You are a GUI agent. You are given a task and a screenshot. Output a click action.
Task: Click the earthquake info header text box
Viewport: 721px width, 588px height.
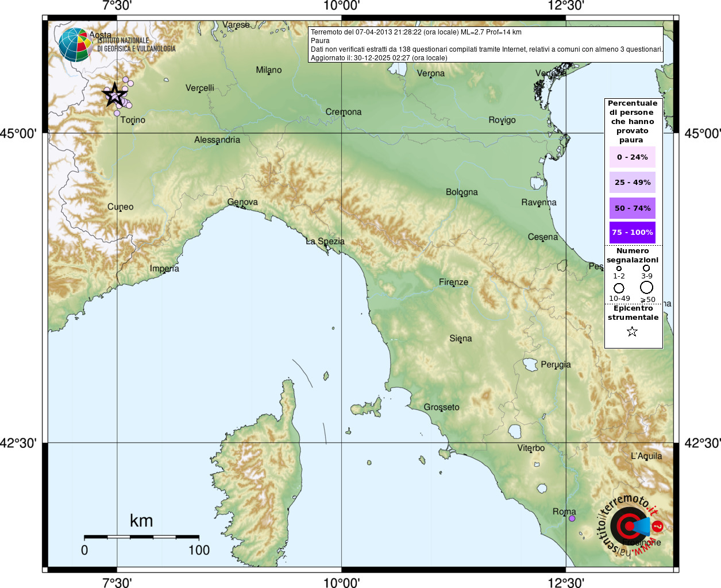click(485, 45)
